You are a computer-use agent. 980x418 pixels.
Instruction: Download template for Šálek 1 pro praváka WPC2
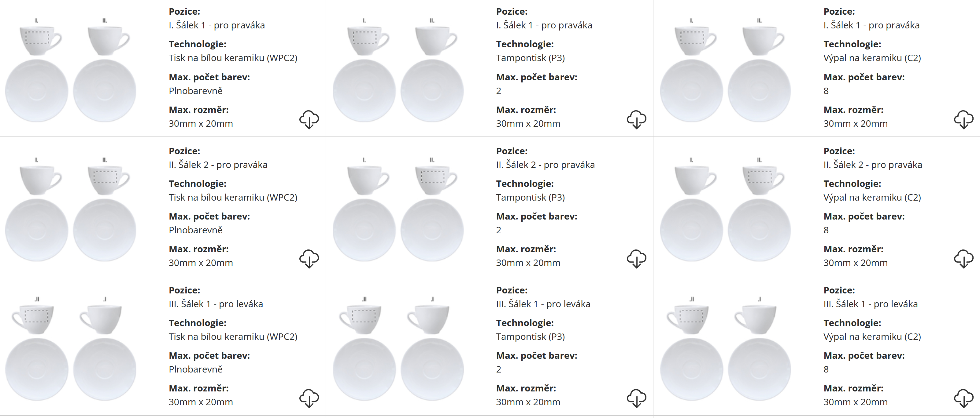tap(309, 120)
